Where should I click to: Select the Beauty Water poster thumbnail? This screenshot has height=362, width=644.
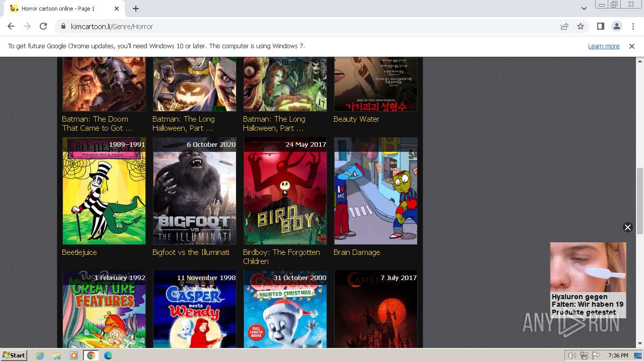coord(376,84)
